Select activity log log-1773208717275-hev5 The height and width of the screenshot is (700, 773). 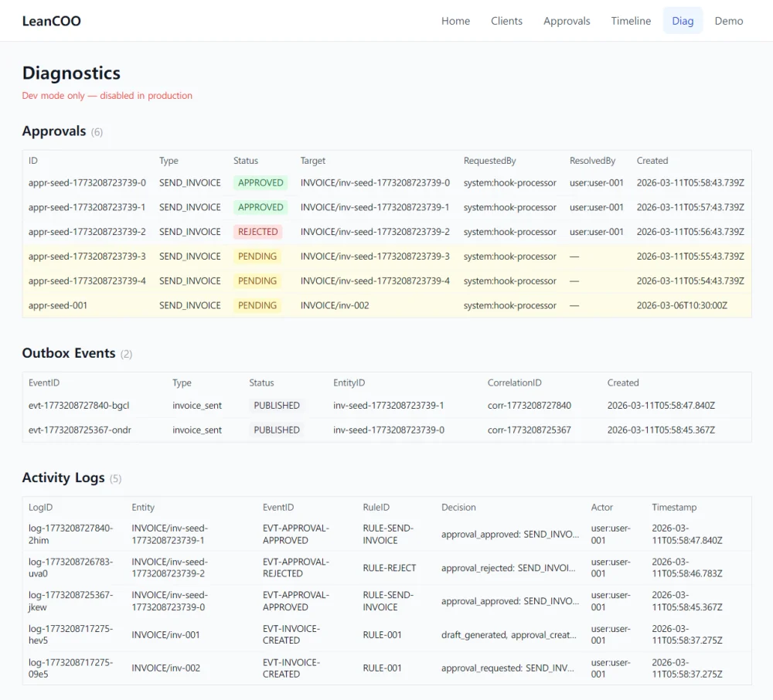(70, 634)
